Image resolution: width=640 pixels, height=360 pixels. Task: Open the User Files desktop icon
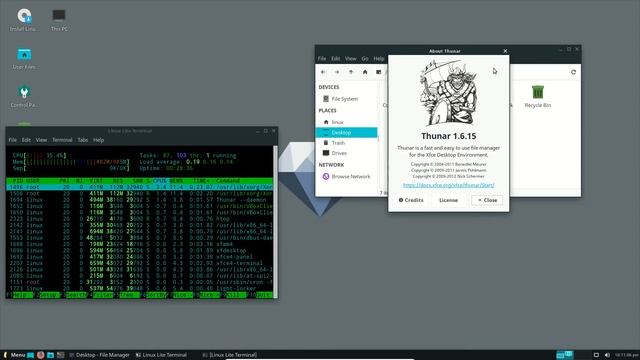tap(24, 58)
